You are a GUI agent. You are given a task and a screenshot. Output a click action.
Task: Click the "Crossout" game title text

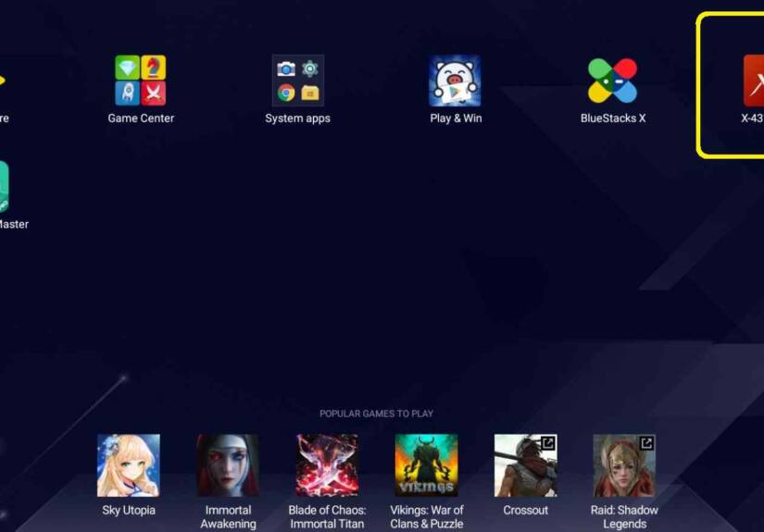[525, 511]
